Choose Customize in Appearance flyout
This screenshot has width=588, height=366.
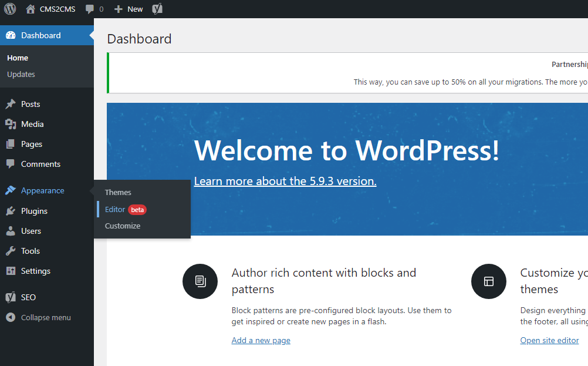point(123,226)
